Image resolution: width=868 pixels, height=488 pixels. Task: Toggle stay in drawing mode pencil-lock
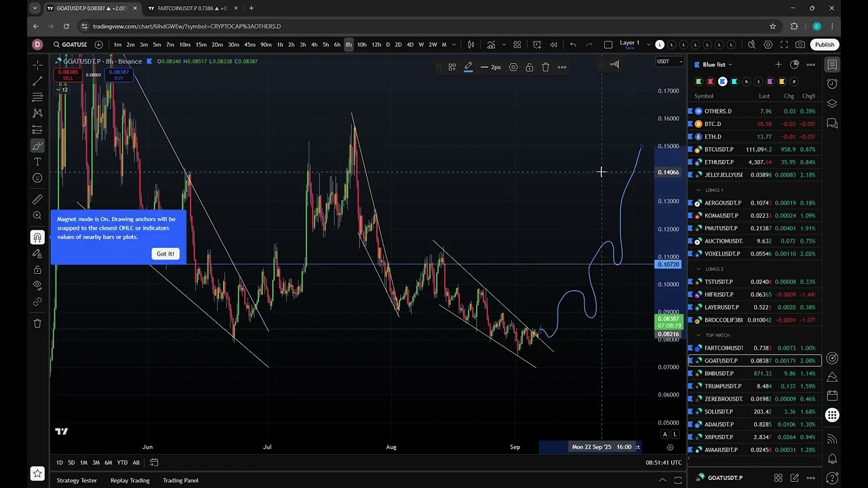point(37,253)
